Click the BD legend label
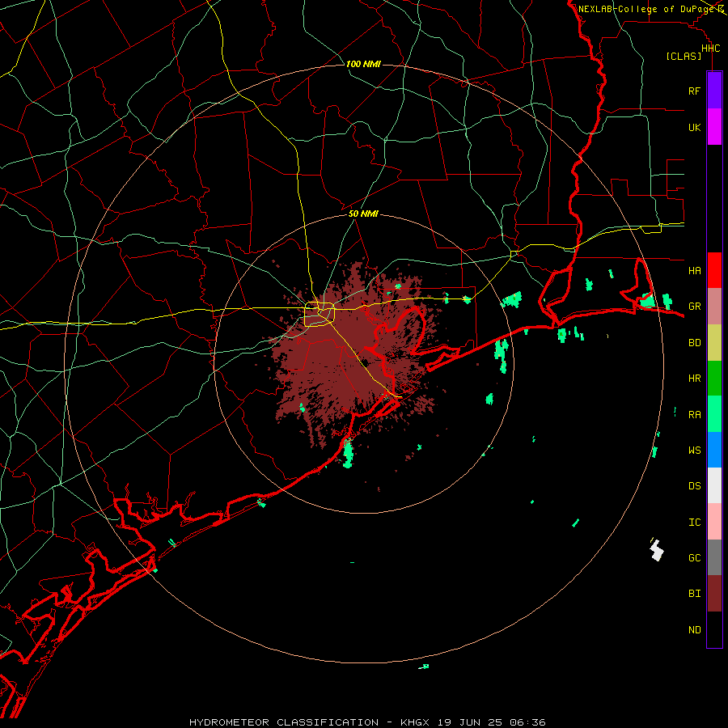 pos(694,343)
